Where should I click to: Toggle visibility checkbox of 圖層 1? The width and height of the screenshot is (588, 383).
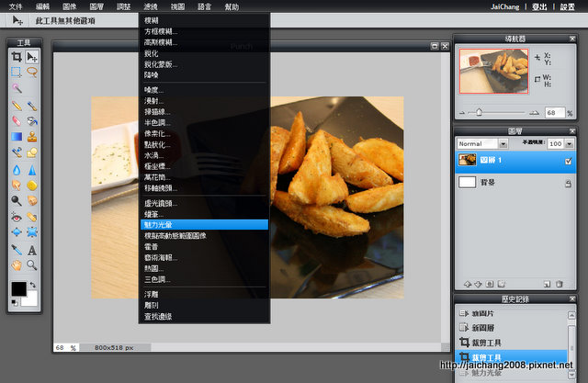coord(568,161)
